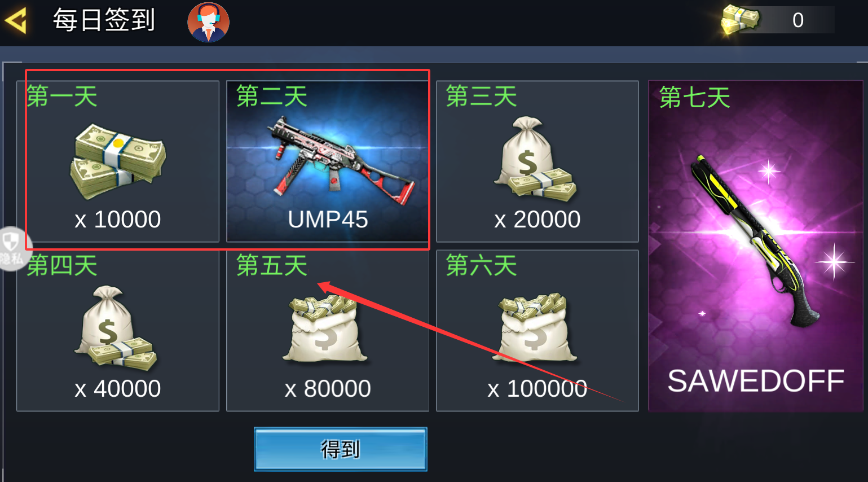The width and height of the screenshot is (868, 482).
Task: Tap the x 10000 reward amount
Action: (x=118, y=220)
